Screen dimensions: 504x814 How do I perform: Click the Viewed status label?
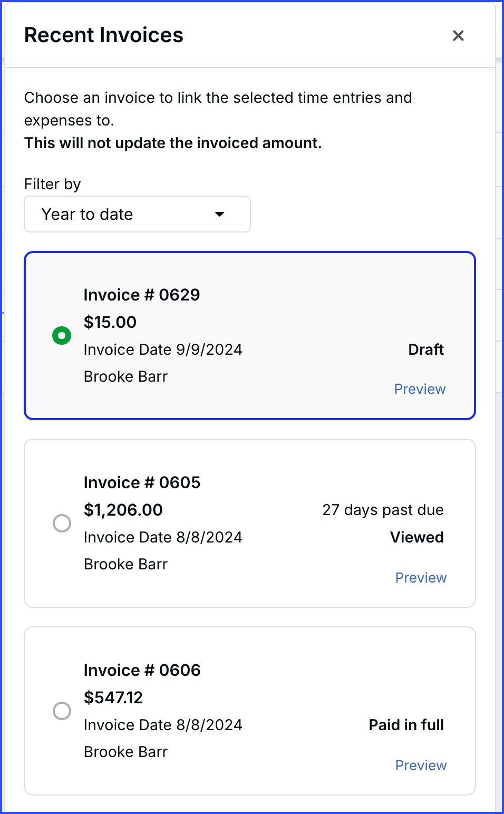tap(416, 537)
